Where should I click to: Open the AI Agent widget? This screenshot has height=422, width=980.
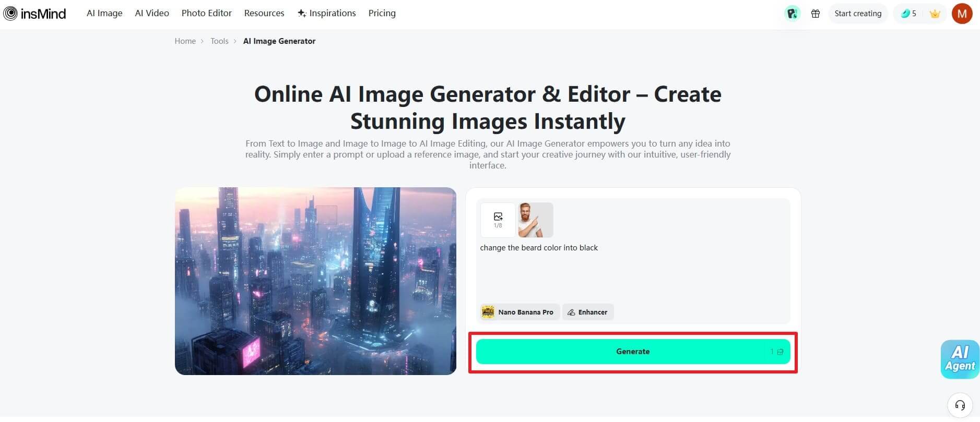(960, 359)
